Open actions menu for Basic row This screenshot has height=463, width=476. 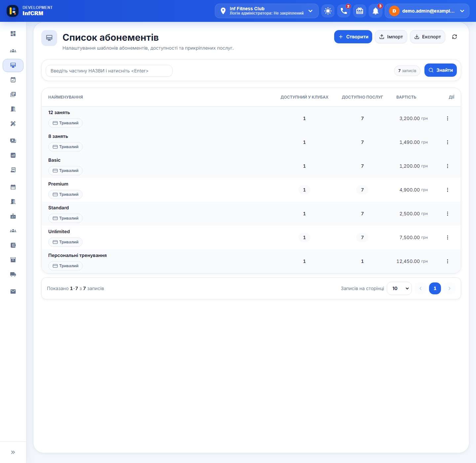pyautogui.click(x=448, y=166)
